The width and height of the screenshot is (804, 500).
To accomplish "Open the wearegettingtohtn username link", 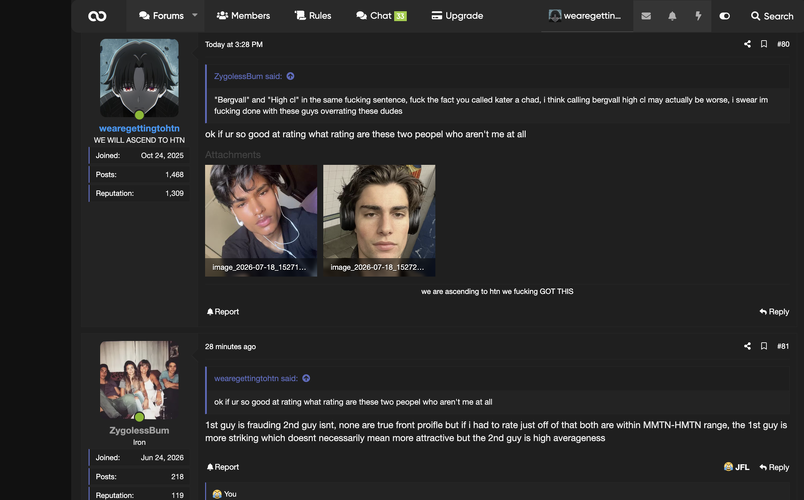I will coord(139,128).
